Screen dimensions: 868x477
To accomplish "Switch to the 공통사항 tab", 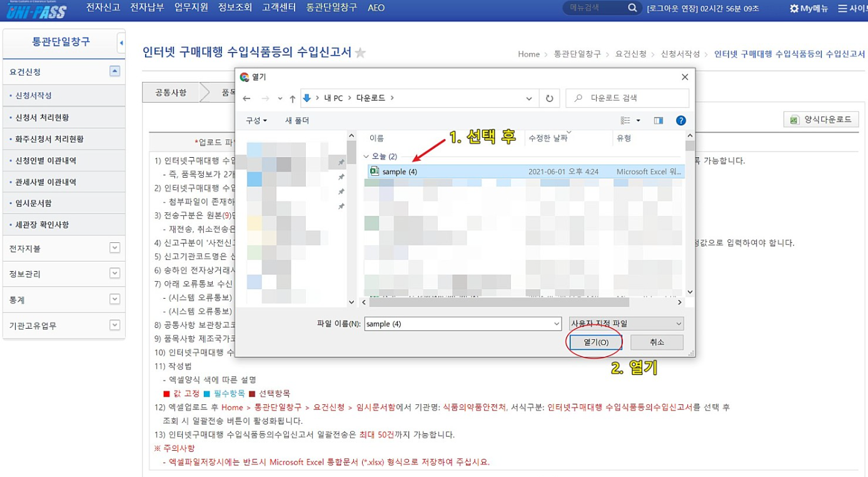I will point(171,92).
